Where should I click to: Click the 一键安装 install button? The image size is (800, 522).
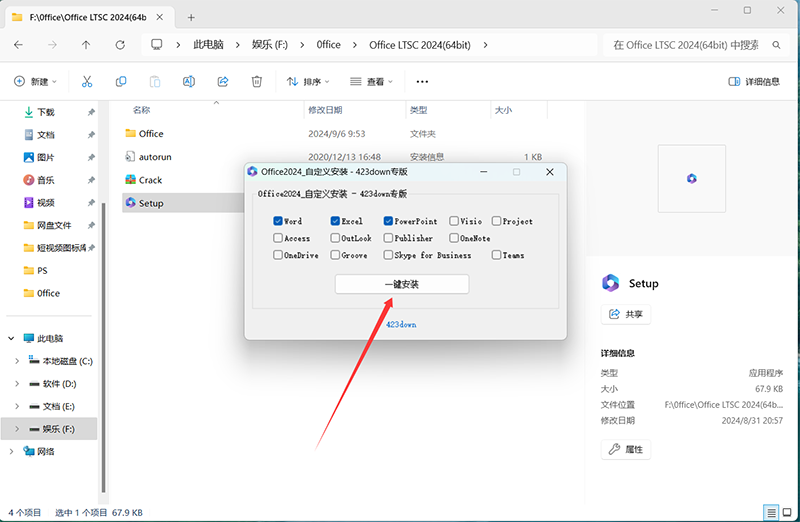[401, 285]
